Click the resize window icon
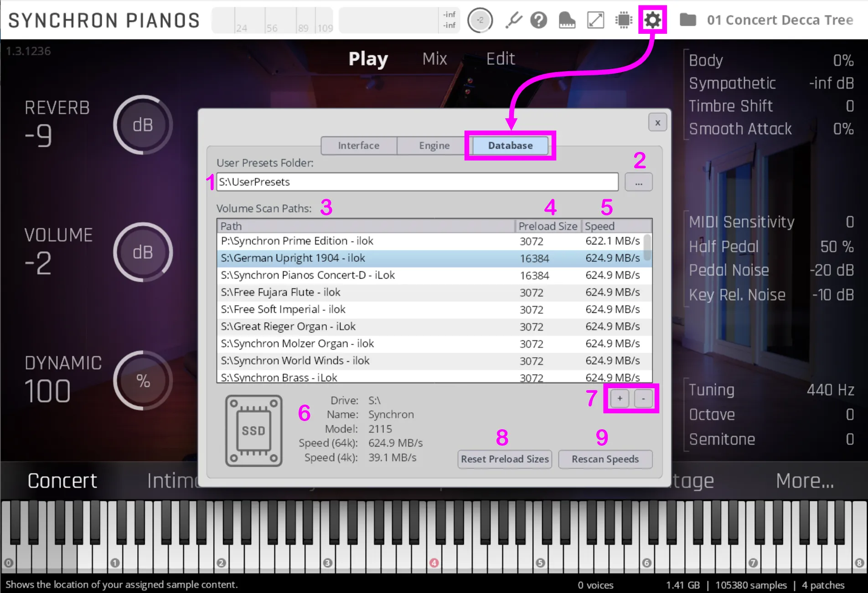Viewport: 868px width, 593px height. pos(595,20)
